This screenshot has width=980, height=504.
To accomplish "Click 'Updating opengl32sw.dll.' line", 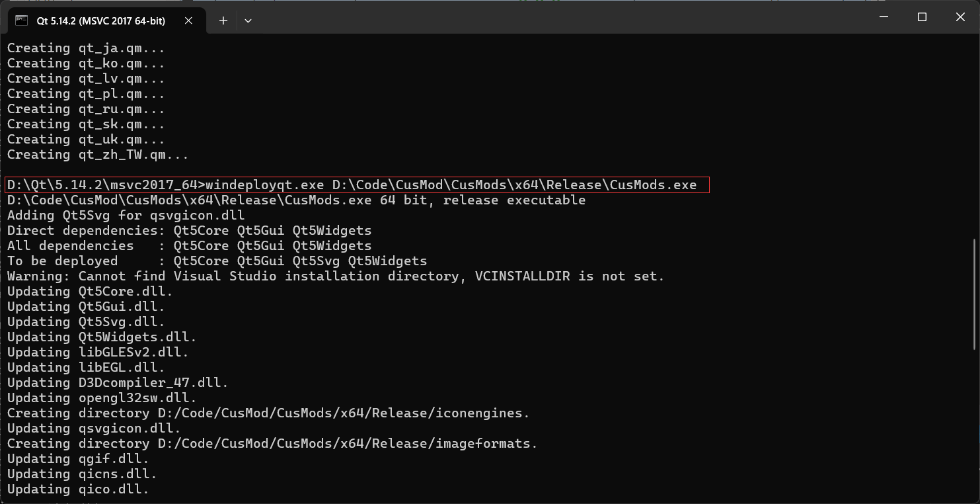I will click(102, 398).
